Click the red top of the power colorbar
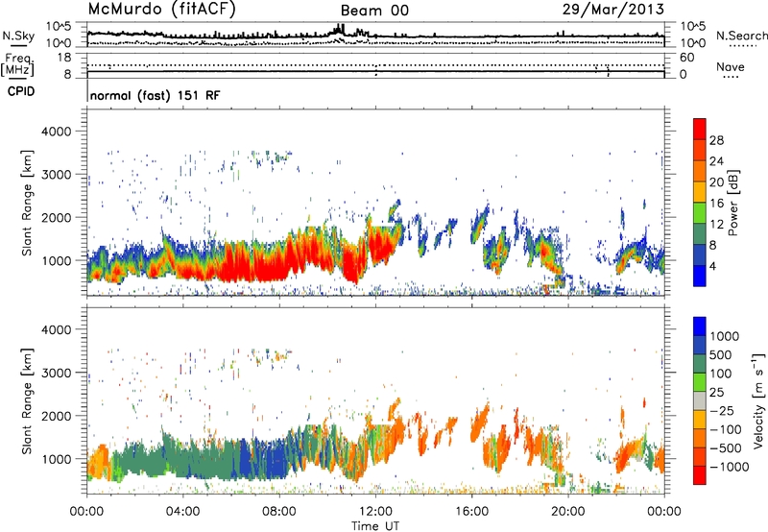The width and height of the screenshot is (768, 532). [700, 129]
